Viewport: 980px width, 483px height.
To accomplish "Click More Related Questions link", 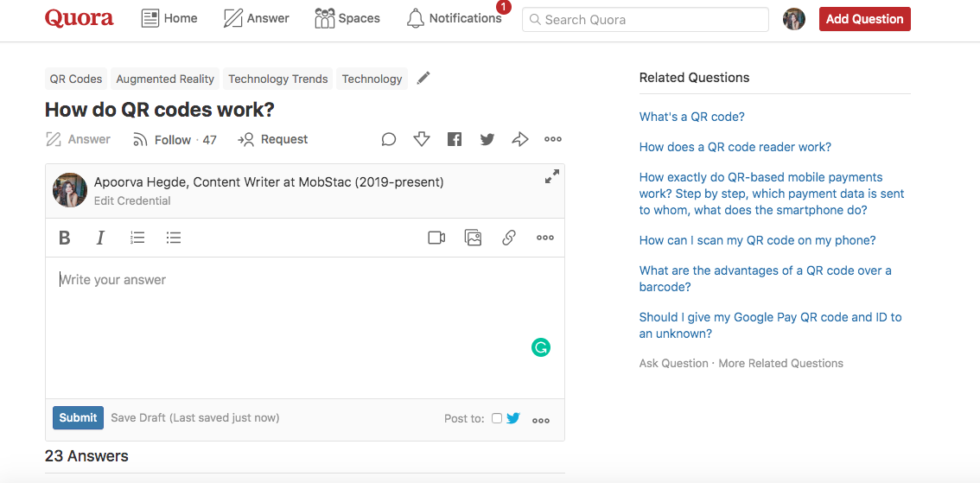I will [x=780, y=363].
